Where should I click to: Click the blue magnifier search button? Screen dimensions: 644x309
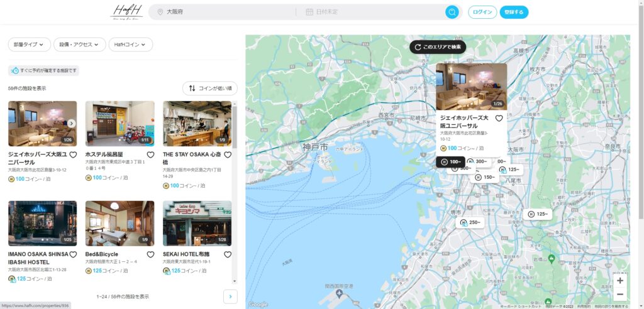[452, 12]
